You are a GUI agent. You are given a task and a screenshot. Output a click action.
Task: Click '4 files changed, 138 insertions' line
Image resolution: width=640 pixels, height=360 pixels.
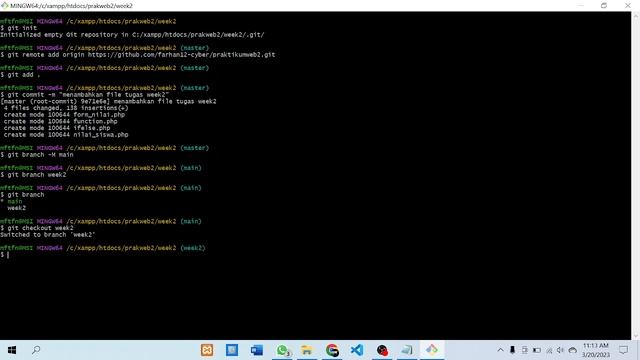point(66,108)
